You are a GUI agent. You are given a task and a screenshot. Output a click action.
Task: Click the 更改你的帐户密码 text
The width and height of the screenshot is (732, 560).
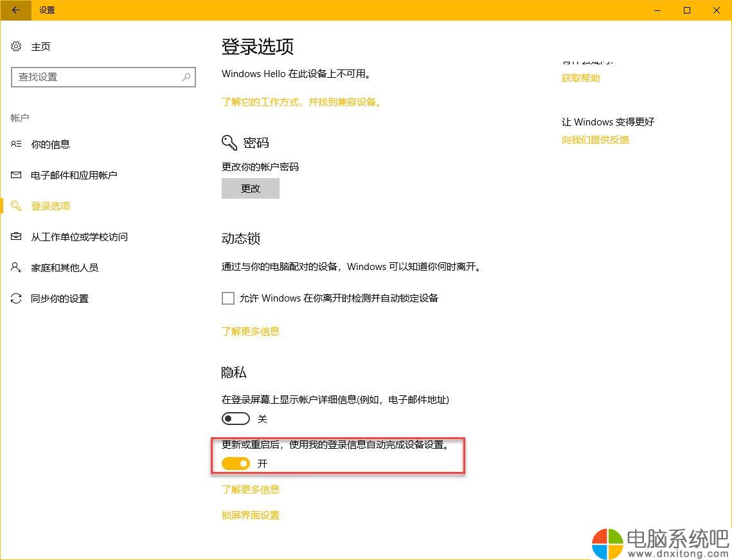(x=260, y=167)
